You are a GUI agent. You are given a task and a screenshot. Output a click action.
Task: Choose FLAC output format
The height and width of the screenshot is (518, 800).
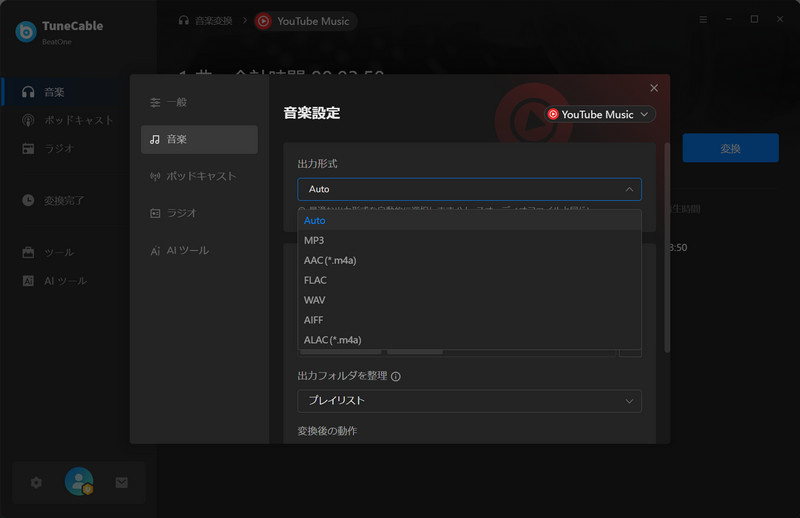tap(469, 280)
